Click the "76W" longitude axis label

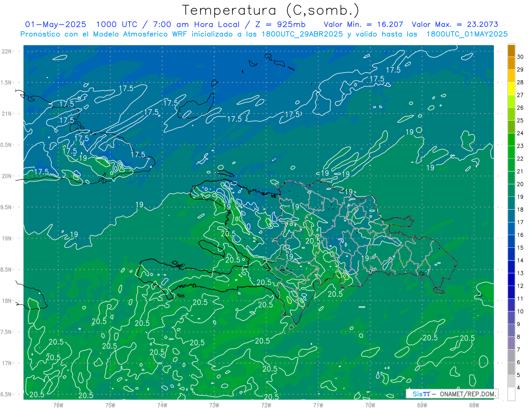click(58, 405)
